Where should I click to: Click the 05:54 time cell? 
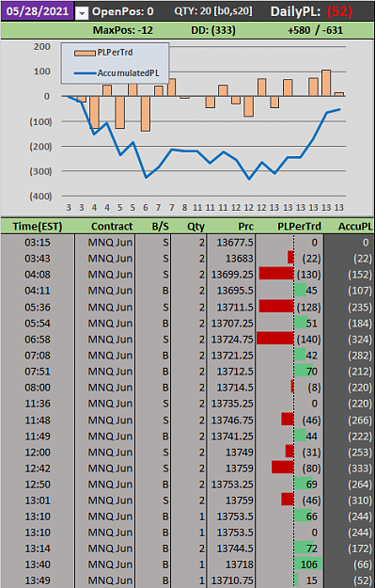coord(38,324)
